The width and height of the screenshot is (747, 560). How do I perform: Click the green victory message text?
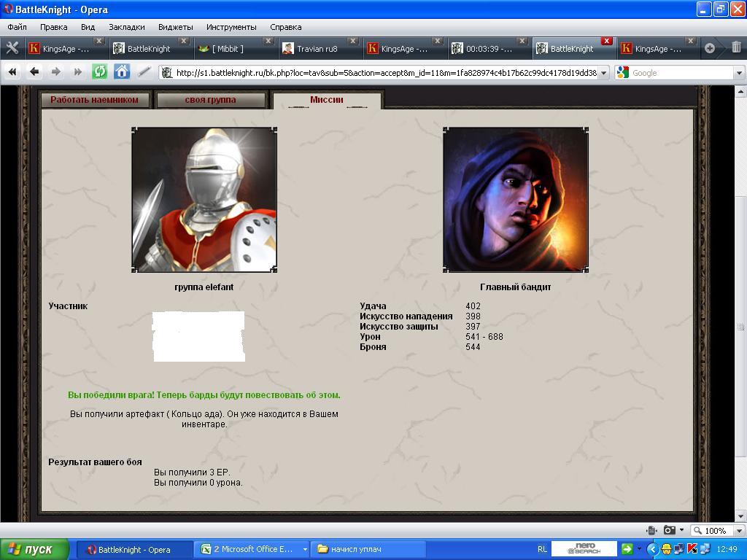(204, 394)
